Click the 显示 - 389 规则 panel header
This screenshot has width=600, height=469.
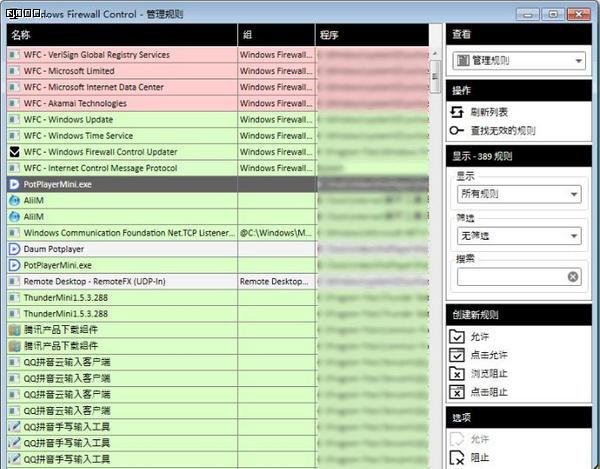519,156
